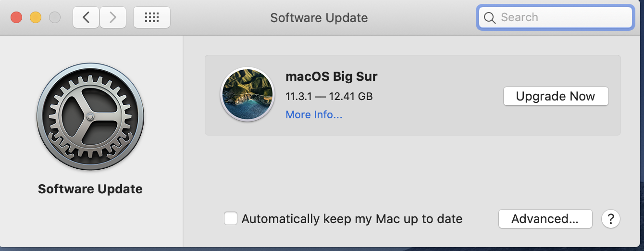Viewport: 644px width, 251px height.
Task: Click the magnifying glass search icon
Action: tap(490, 18)
